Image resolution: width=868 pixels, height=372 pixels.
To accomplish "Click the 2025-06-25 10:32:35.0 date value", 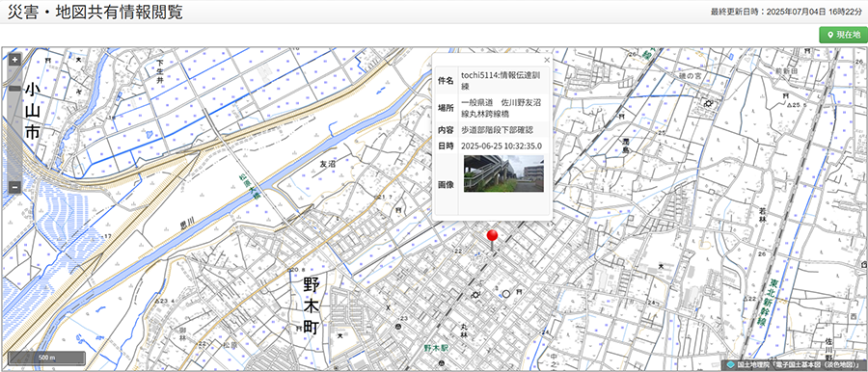I will (x=502, y=146).
